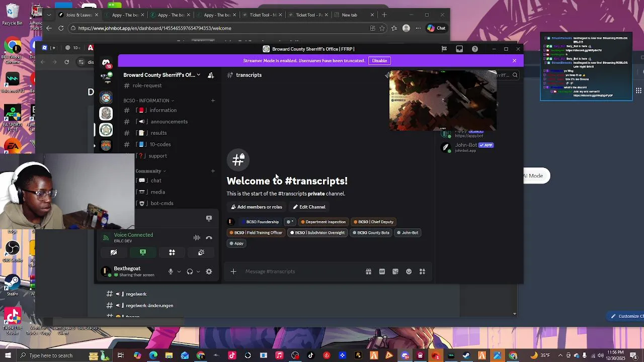Stop screen sharing with green monitor button

(x=143, y=252)
